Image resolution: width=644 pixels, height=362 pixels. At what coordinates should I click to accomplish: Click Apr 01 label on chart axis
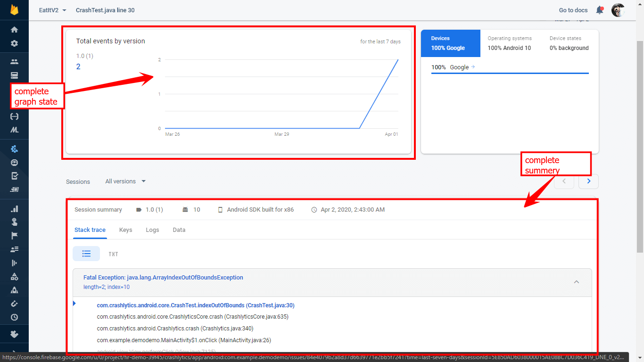[x=391, y=134]
